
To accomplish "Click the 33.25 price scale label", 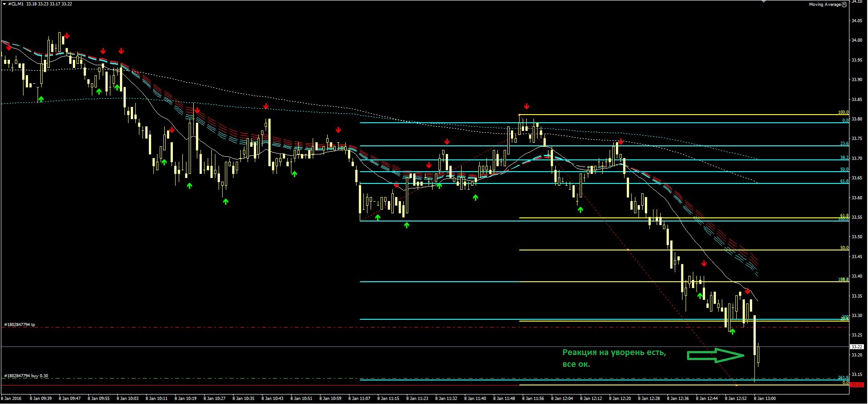I will 857,335.
